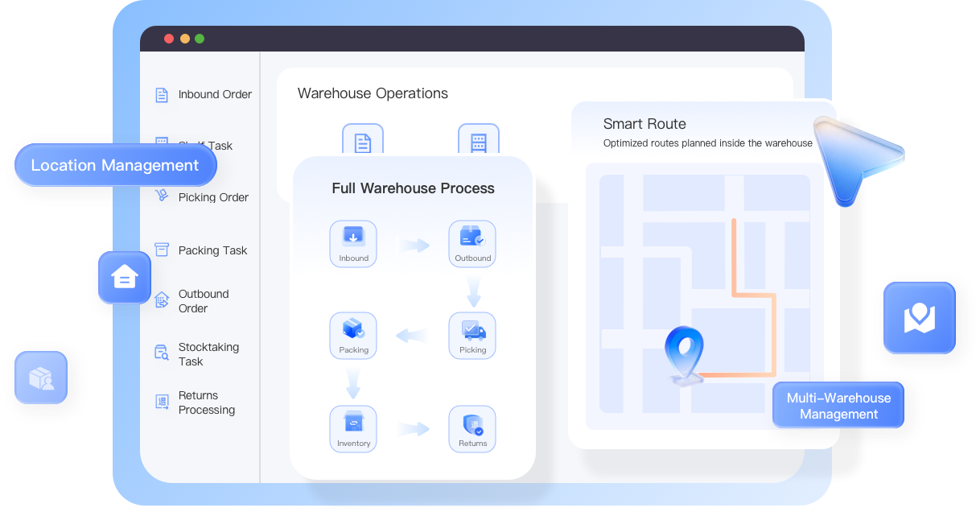Click the Multi-Warehouse Management button
The image size is (980, 512).
pos(838,406)
